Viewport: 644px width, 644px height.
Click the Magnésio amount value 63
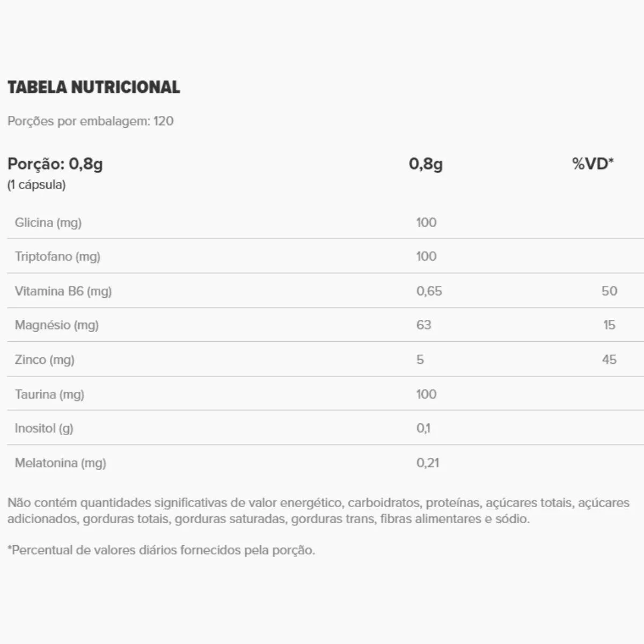click(423, 325)
